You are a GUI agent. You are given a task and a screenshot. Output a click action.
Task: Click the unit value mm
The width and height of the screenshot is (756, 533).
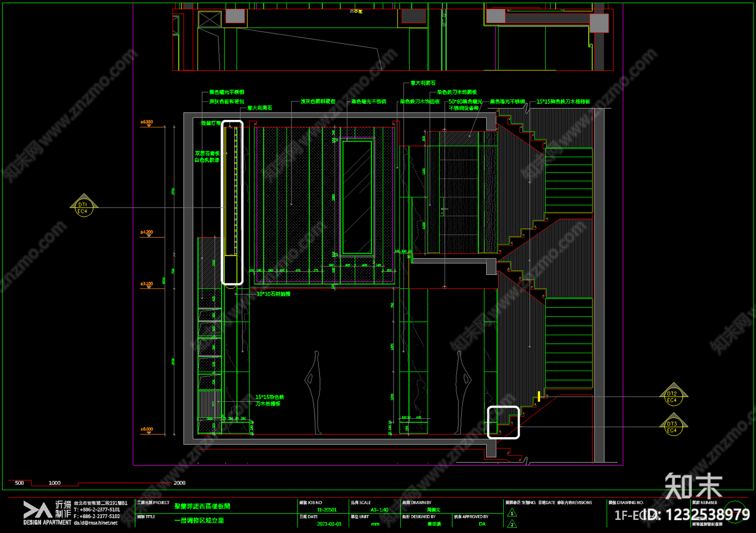[x=375, y=524]
